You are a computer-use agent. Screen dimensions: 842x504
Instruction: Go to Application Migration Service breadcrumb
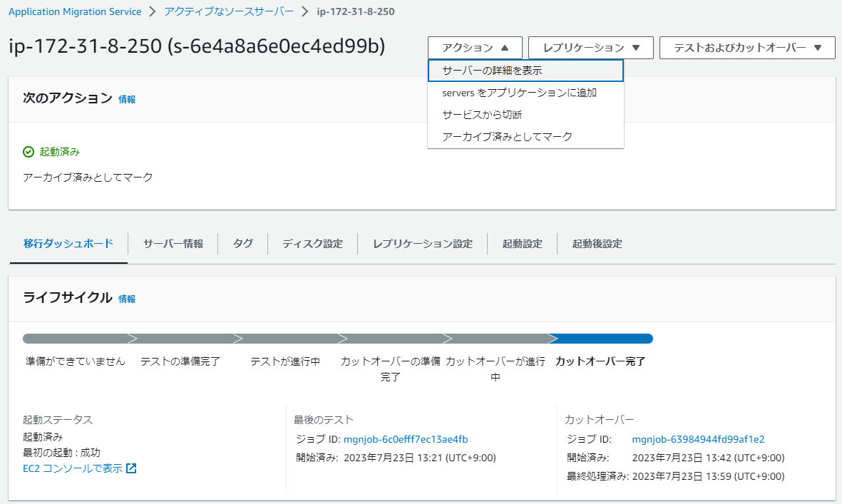point(75,12)
